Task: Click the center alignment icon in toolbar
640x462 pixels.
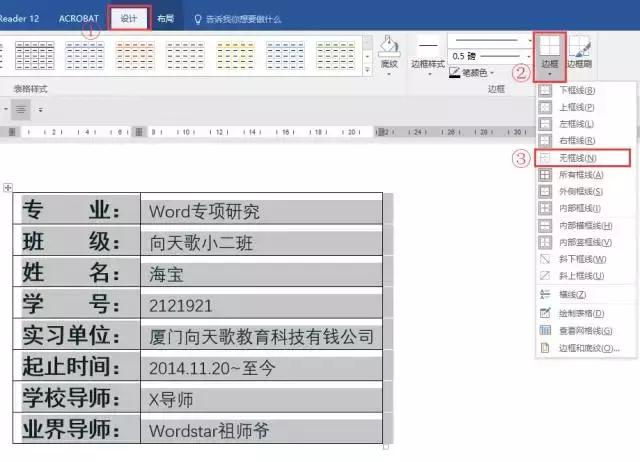Action: pyautogui.click(x=21, y=110)
